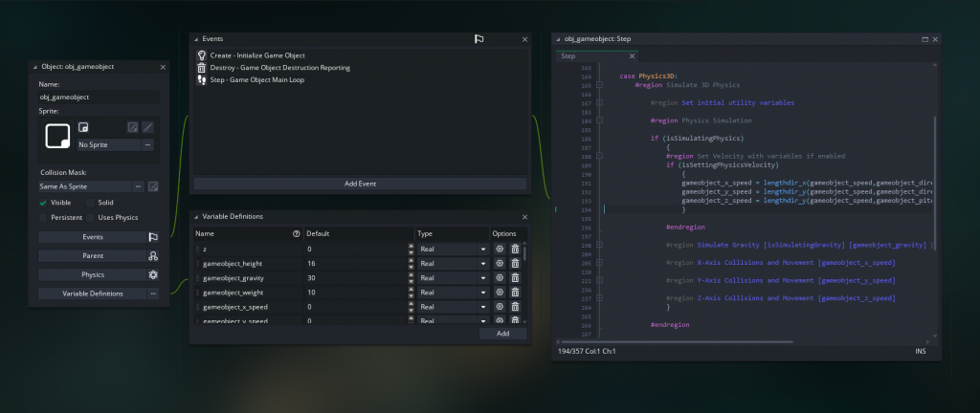Click the object Name input field
This screenshot has width=980, height=413.
[x=99, y=98]
